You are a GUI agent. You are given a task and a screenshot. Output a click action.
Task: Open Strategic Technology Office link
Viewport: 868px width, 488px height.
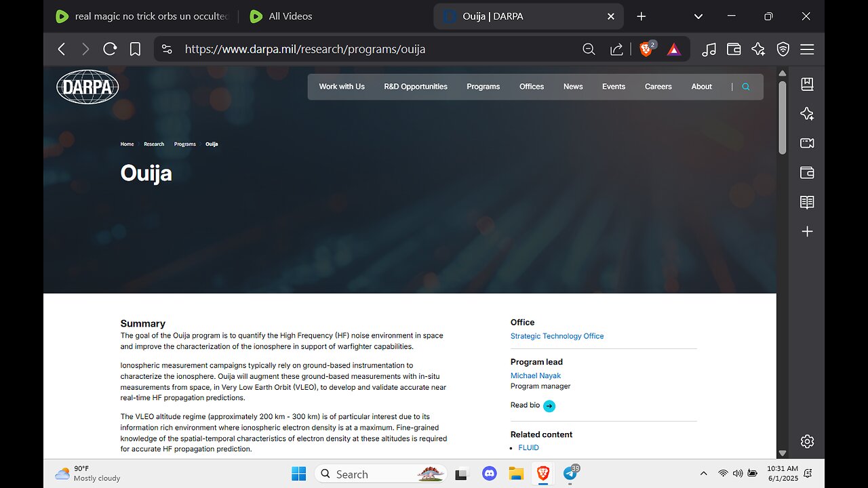pyautogui.click(x=557, y=336)
